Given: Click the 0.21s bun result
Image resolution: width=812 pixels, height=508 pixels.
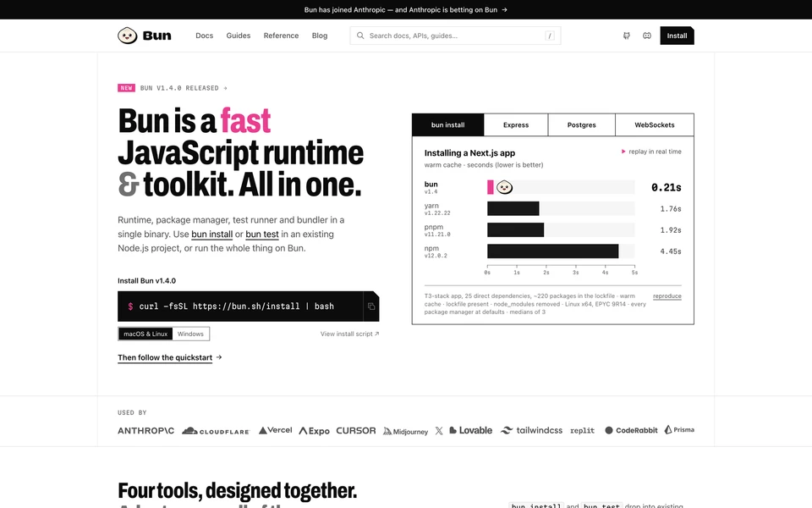Looking at the screenshot, I should (667, 188).
